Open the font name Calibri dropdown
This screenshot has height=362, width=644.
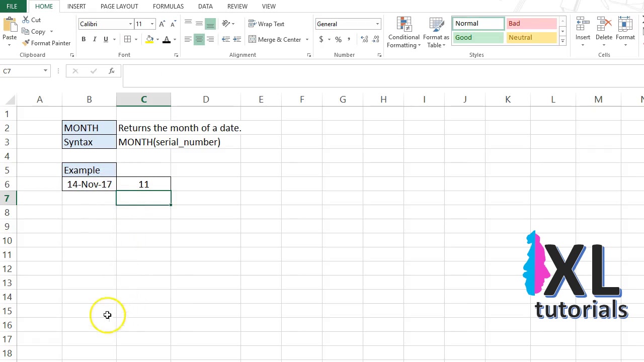130,24
